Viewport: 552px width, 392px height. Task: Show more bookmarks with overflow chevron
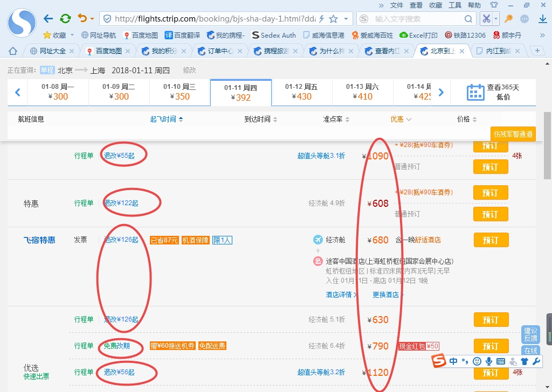542,35
